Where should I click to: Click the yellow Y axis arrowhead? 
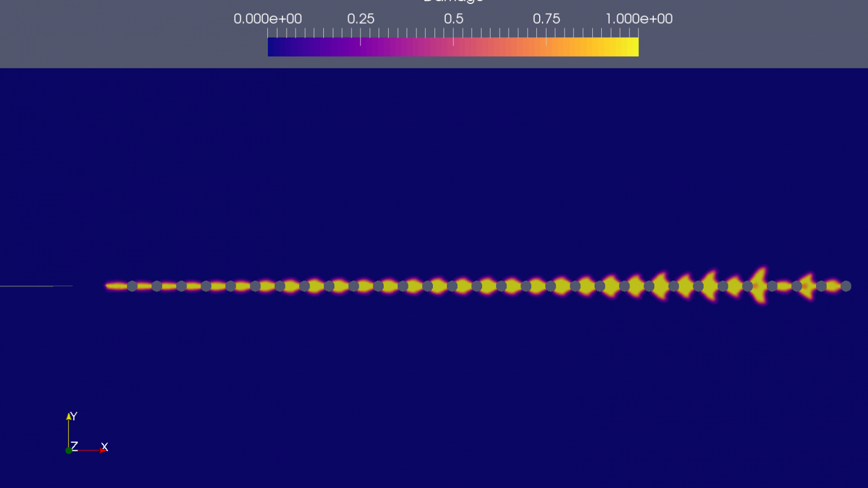69,417
